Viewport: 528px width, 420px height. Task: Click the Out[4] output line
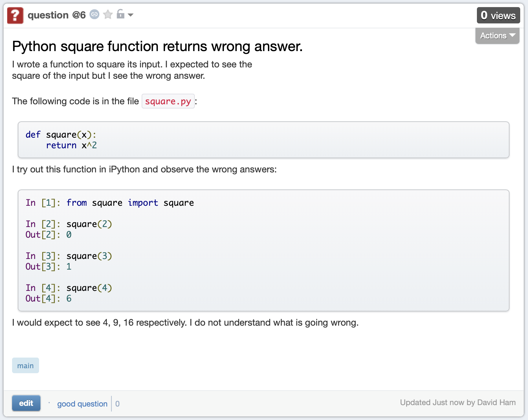49,299
